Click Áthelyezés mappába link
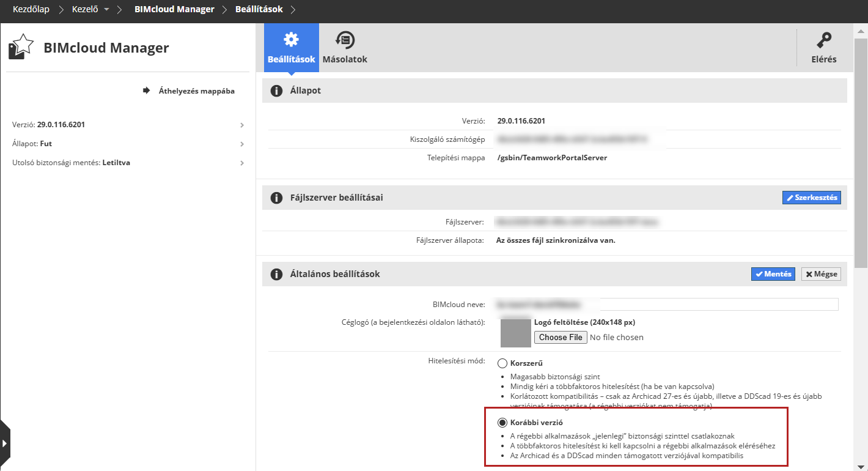Image resolution: width=868 pixels, height=471 pixels. pyautogui.click(x=196, y=91)
